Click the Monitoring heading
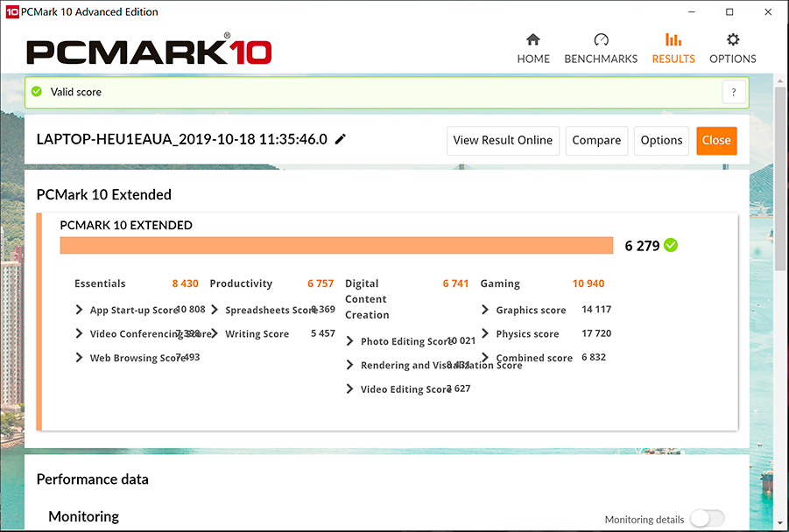The image size is (789, 532). pyautogui.click(x=83, y=516)
